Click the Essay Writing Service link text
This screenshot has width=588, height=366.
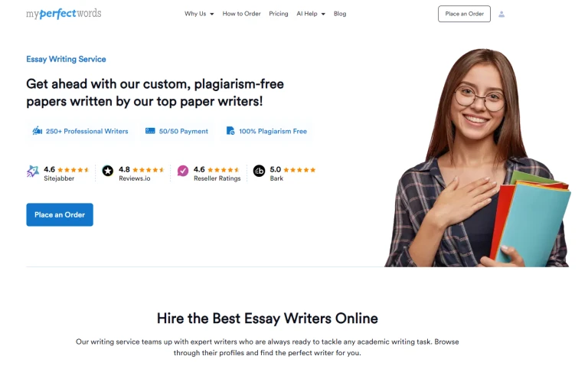66,59
